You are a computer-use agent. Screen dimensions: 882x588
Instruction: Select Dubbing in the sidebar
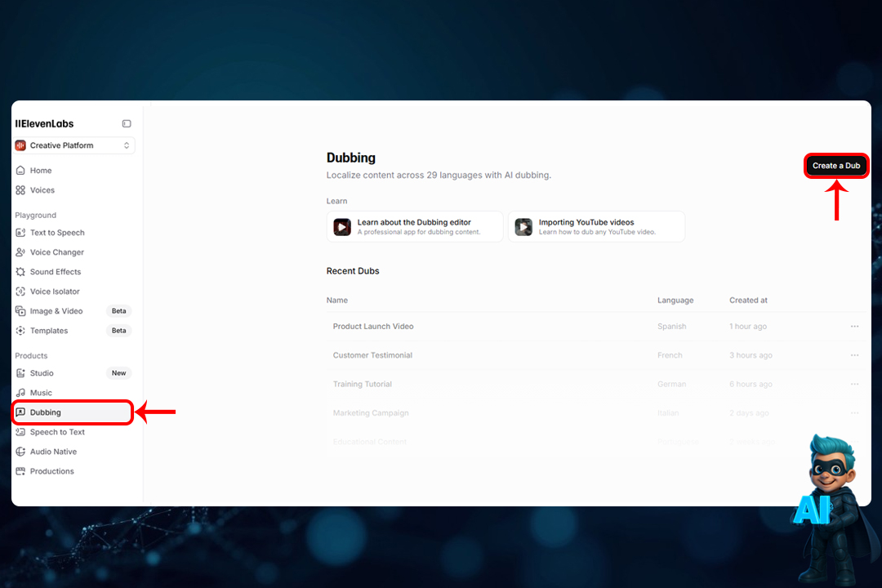[x=46, y=412]
